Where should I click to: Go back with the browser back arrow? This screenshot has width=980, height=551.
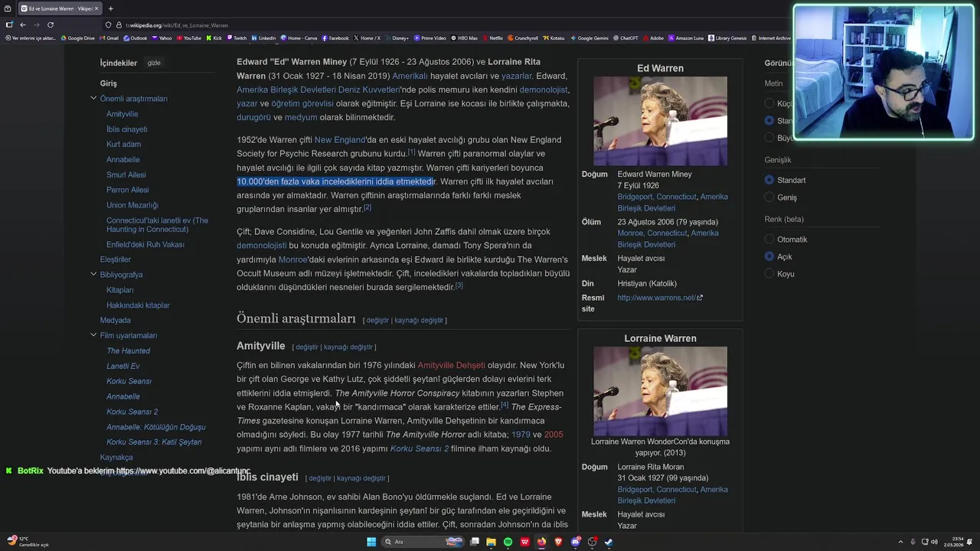tap(23, 24)
